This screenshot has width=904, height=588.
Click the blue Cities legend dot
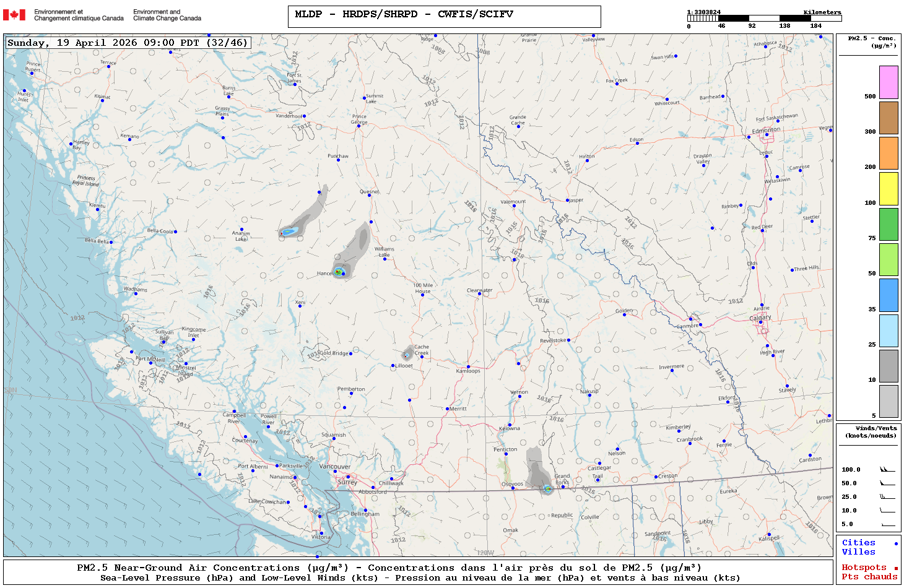896,543
